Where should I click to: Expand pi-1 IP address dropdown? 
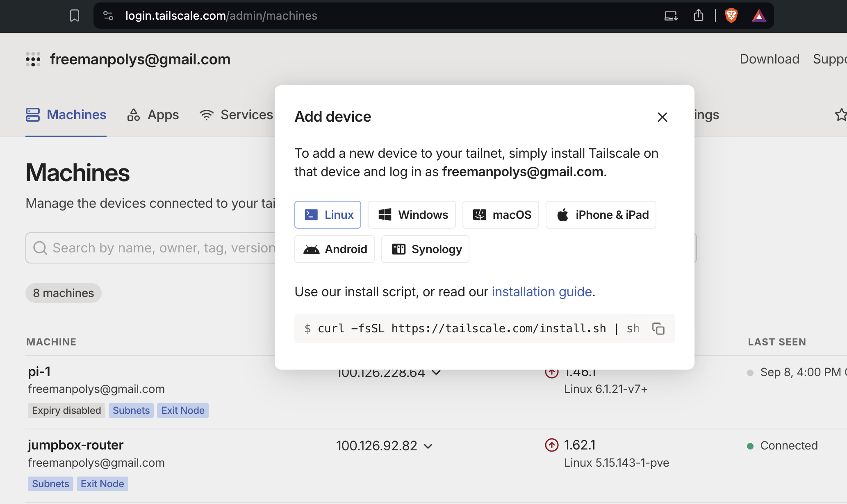[x=437, y=373]
